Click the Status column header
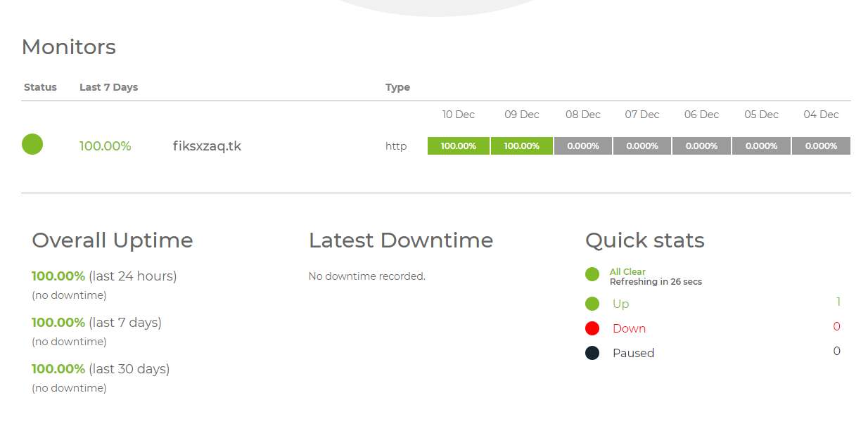The height and width of the screenshot is (438, 868). (40, 87)
